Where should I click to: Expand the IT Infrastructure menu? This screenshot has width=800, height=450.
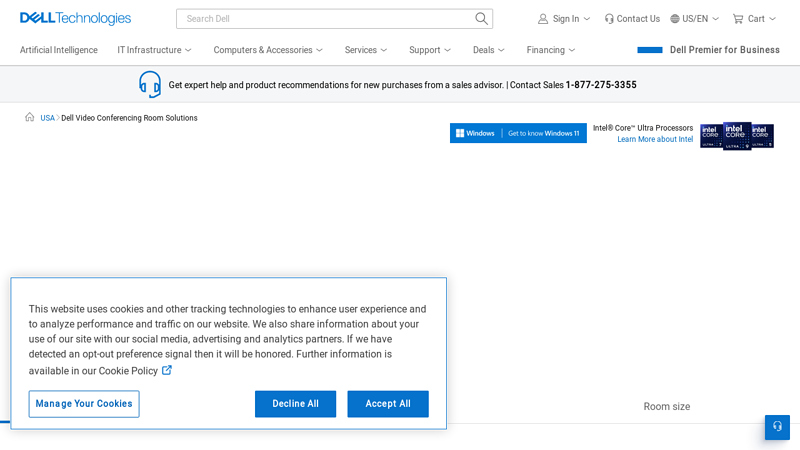154,50
